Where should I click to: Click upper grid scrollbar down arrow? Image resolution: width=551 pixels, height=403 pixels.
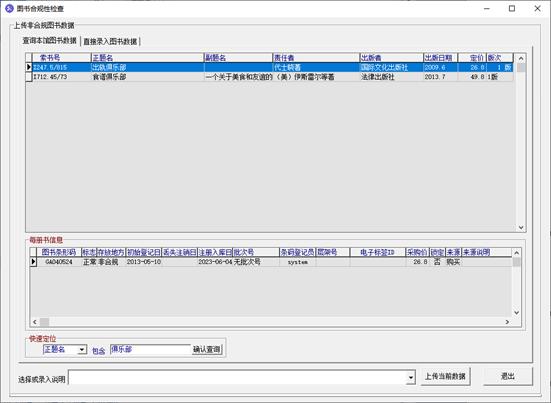521,227
